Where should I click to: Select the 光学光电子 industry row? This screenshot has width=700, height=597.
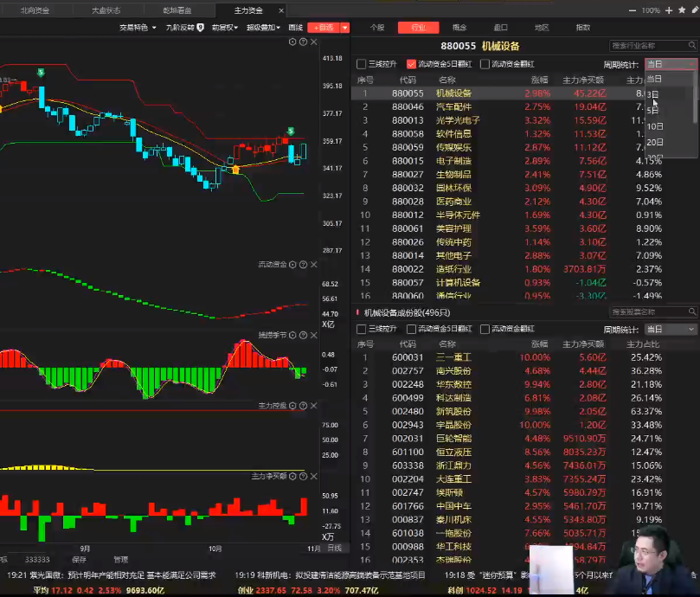point(509,120)
